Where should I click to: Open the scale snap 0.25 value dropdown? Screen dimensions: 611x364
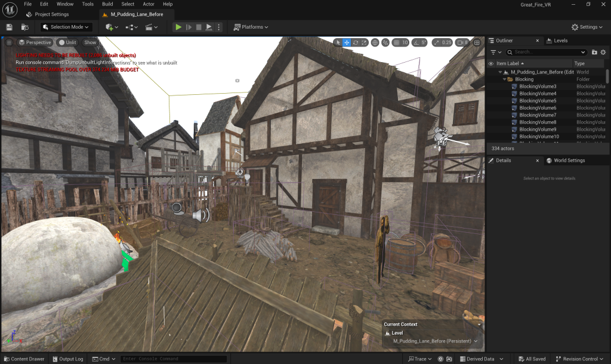pos(446,42)
